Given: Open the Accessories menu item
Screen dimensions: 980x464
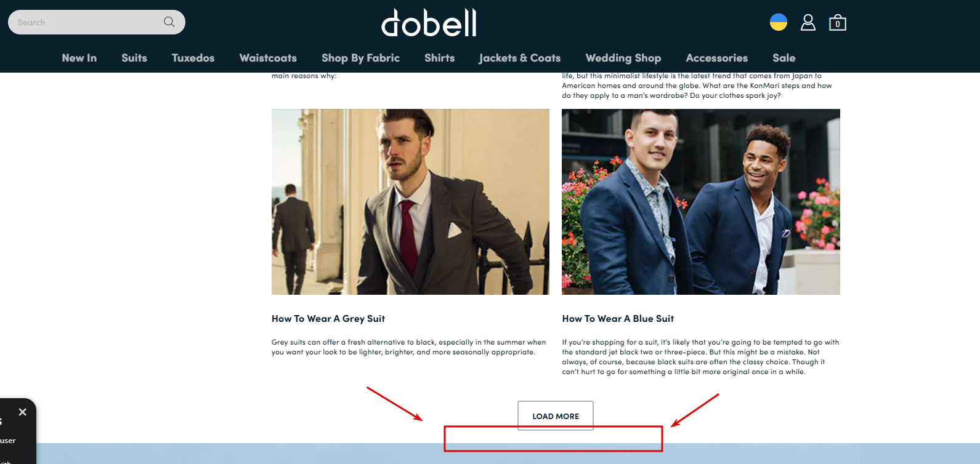Looking at the screenshot, I should pos(717,58).
